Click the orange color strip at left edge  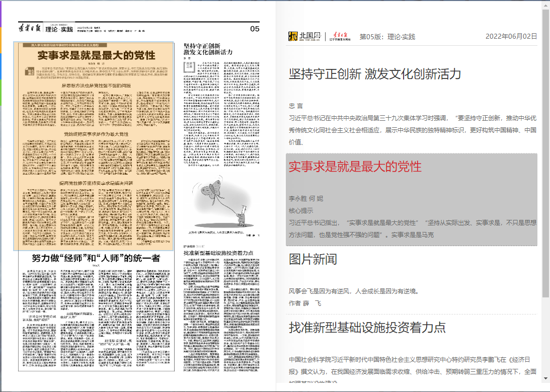pos(1,40)
